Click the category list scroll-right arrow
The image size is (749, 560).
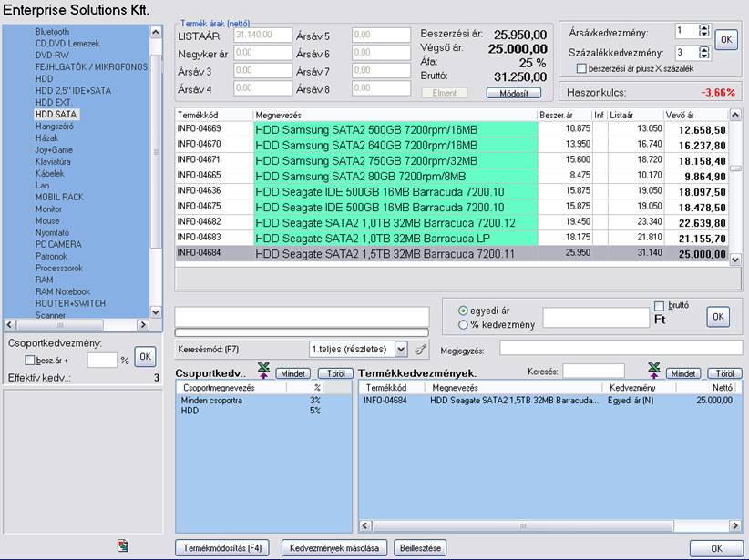pyautogui.click(x=142, y=325)
